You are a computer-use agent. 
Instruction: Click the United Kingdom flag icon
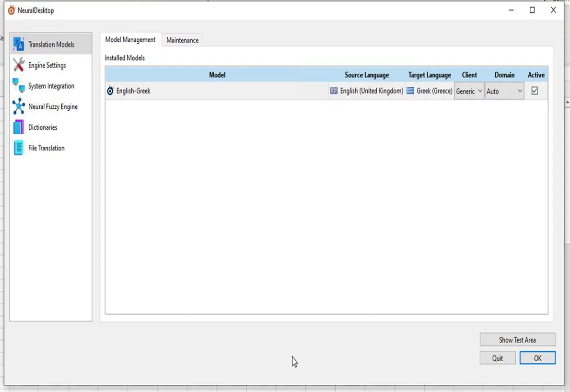334,91
